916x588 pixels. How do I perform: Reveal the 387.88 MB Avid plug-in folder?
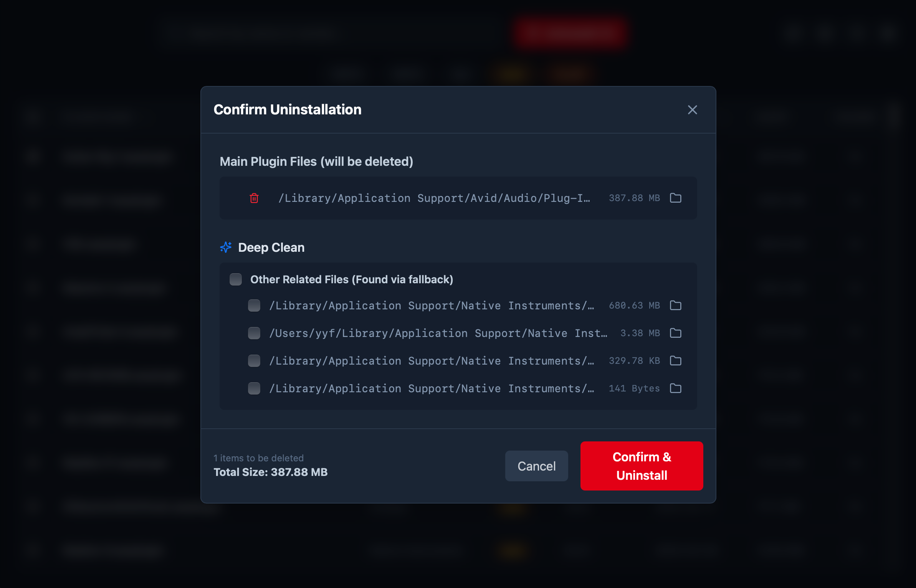(x=676, y=198)
